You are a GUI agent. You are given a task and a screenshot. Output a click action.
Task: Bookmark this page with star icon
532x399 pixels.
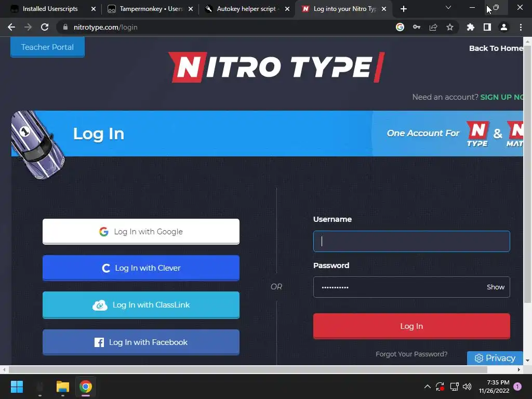pyautogui.click(x=450, y=27)
